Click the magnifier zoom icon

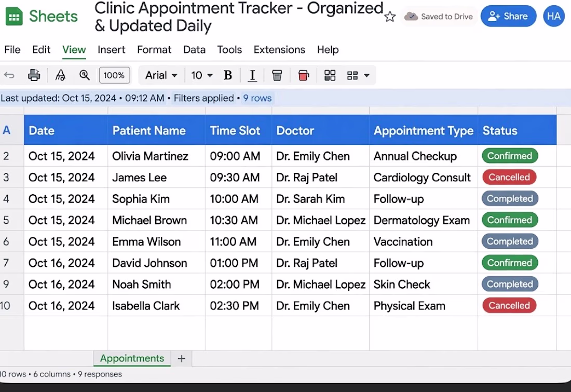click(85, 75)
